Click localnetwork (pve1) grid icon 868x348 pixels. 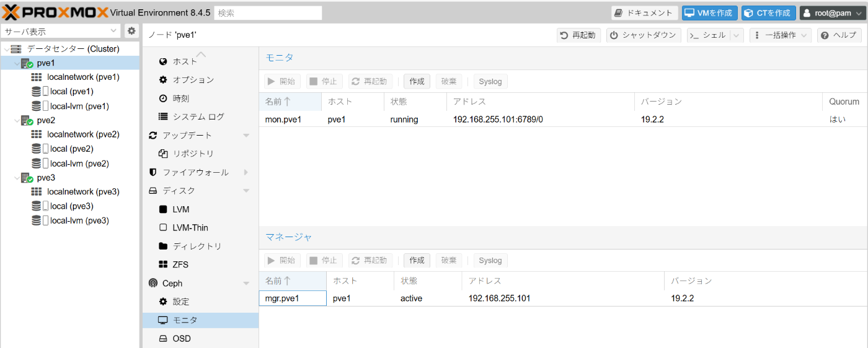(37, 77)
